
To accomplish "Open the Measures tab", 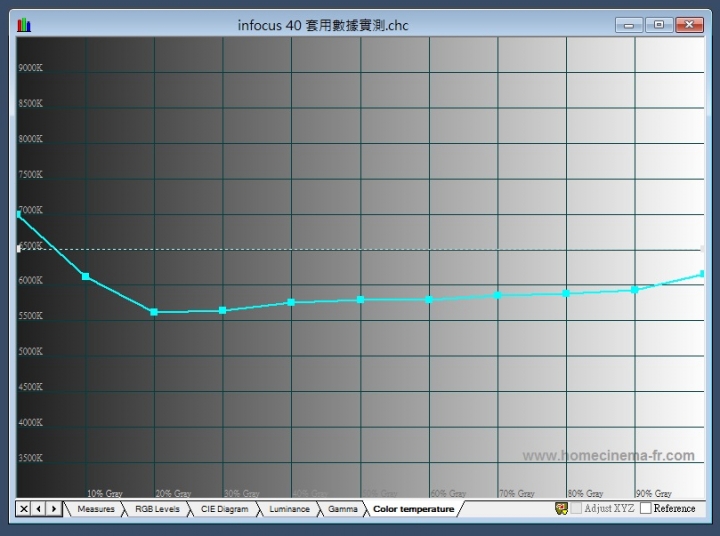I will (96, 509).
